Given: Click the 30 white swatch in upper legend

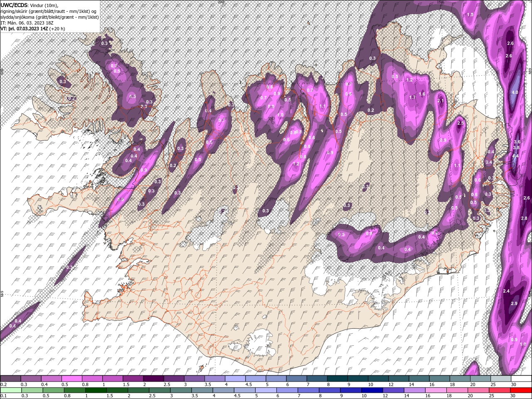Looking at the screenshot, I should (521, 379).
